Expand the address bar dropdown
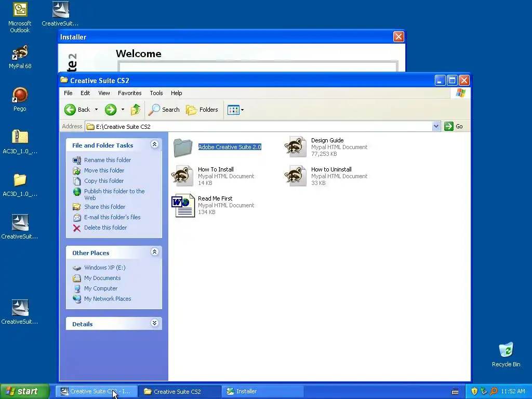The height and width of the screenshot is (399, 532). (436, 127)
